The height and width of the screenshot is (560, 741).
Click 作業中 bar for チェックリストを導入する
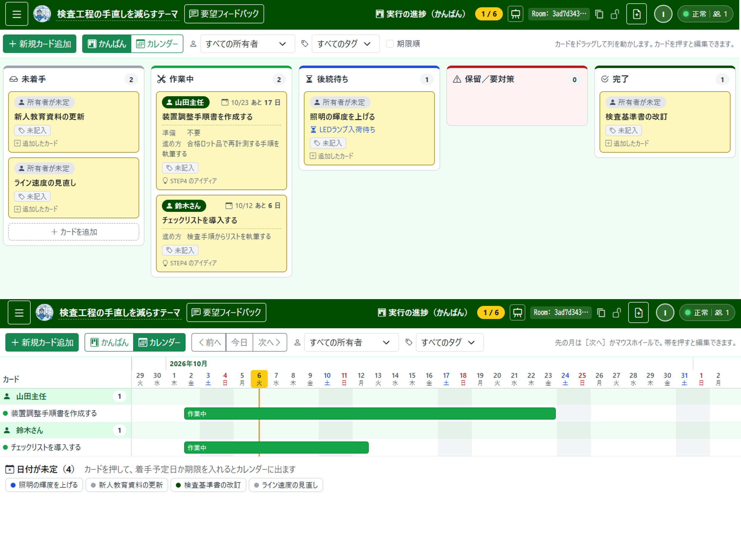(x=276, y=447)
